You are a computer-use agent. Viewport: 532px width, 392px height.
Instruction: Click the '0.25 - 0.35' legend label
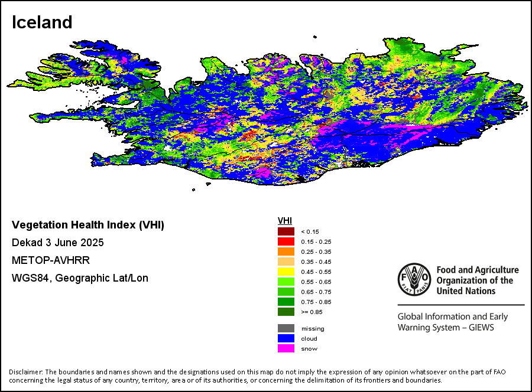pyautogui.click(x=316, y=251)
